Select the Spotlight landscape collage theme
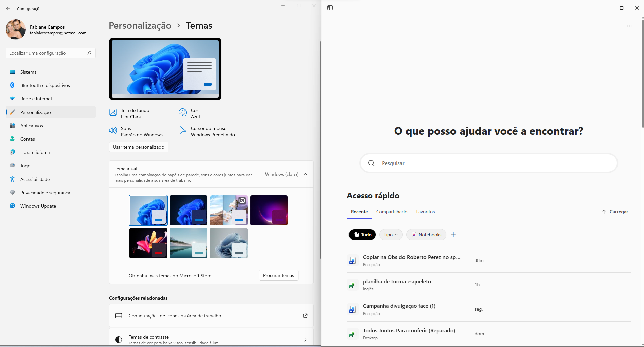The image size is (644, 347). click(x=229, y=210)
